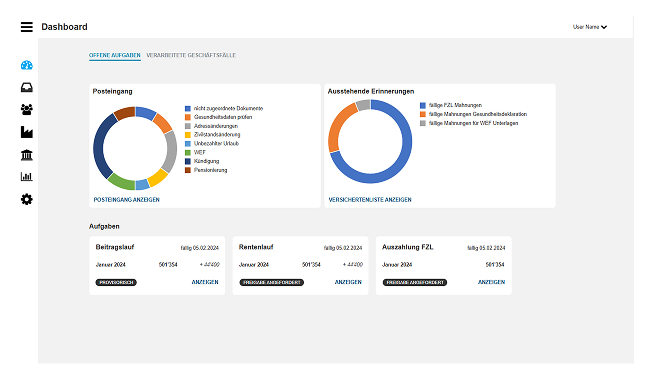Screen dimensions: 650x380
Task: Click the due date on Auszahlung FZL card
Action: point(486,248)
